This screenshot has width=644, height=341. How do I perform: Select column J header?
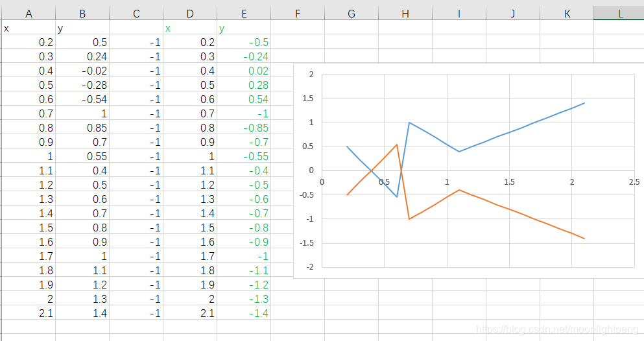513,14
